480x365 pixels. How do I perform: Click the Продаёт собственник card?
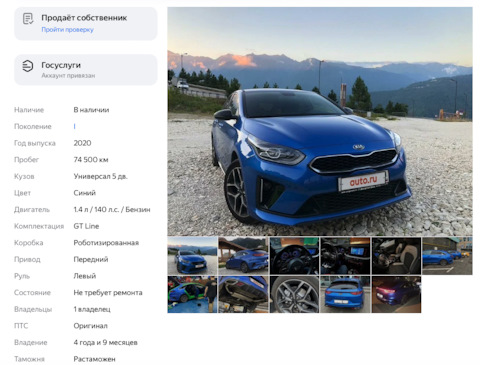[86, 24]
